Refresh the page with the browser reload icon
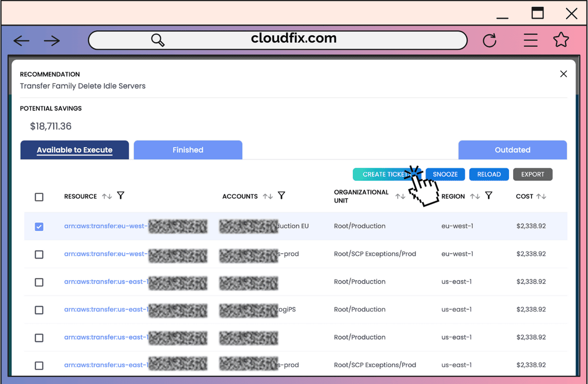Viewport: 588px width, 384px height. coord(490,40)
